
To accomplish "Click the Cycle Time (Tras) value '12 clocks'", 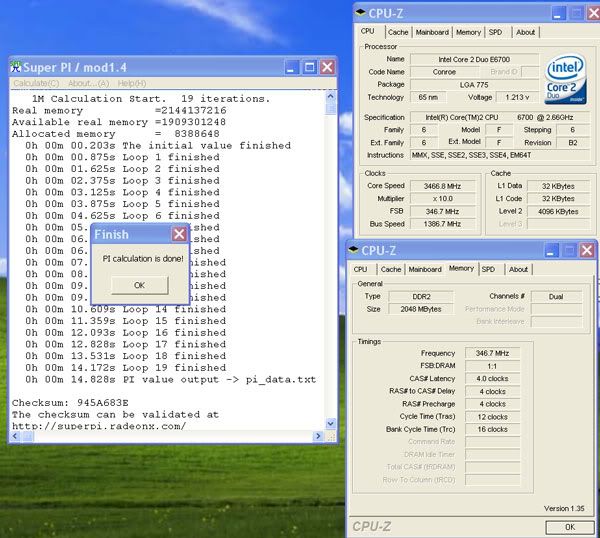I will click(492, 417).
